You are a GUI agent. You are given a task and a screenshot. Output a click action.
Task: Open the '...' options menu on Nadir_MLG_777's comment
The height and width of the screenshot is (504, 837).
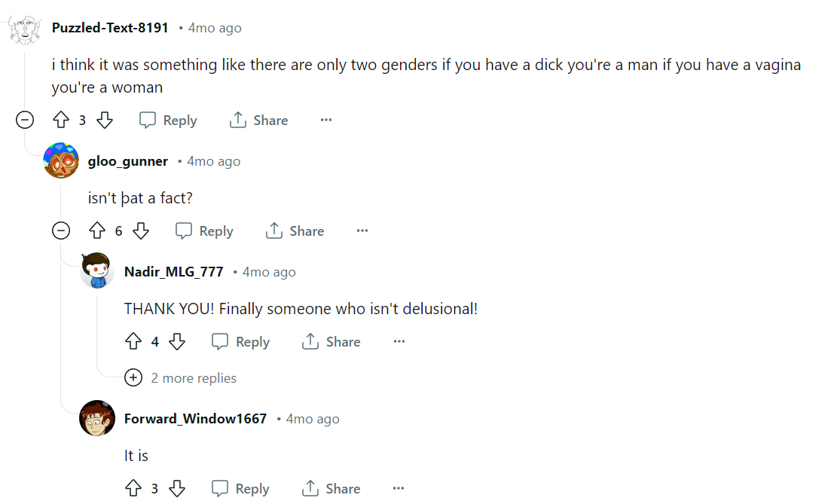click(x=399, y=341)
